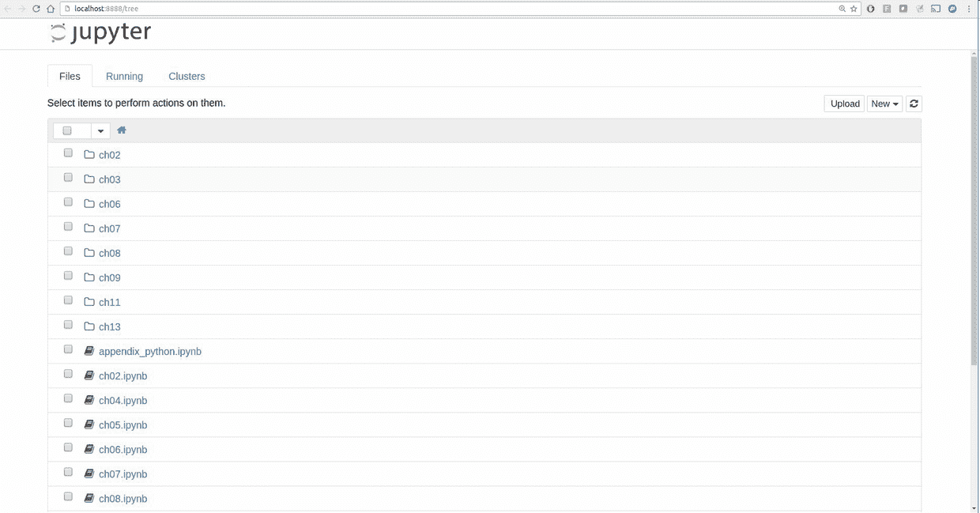Click the folder icon next to ch03
This screenshot has width=980, height=513.
point(89,179)
